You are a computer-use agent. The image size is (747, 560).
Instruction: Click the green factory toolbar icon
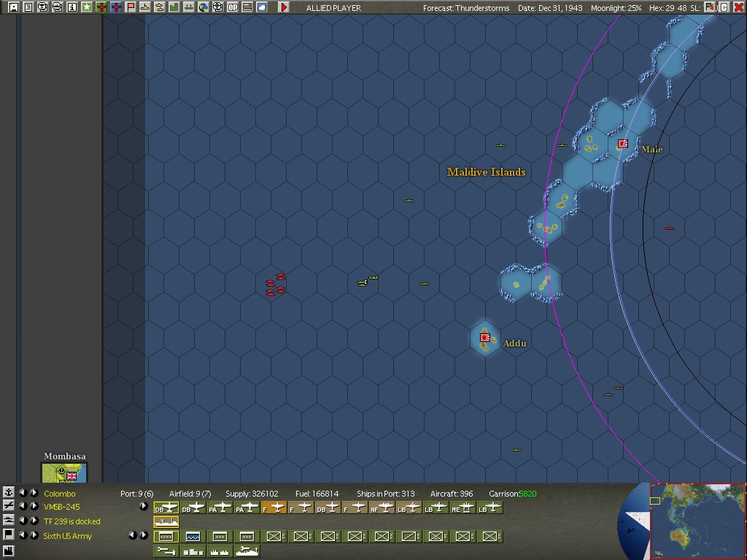(174, 7)
